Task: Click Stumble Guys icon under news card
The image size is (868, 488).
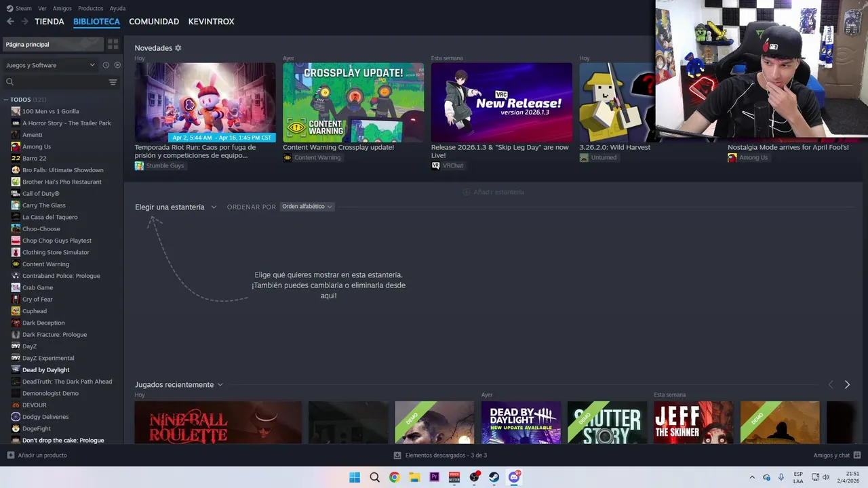Action: 139,165
